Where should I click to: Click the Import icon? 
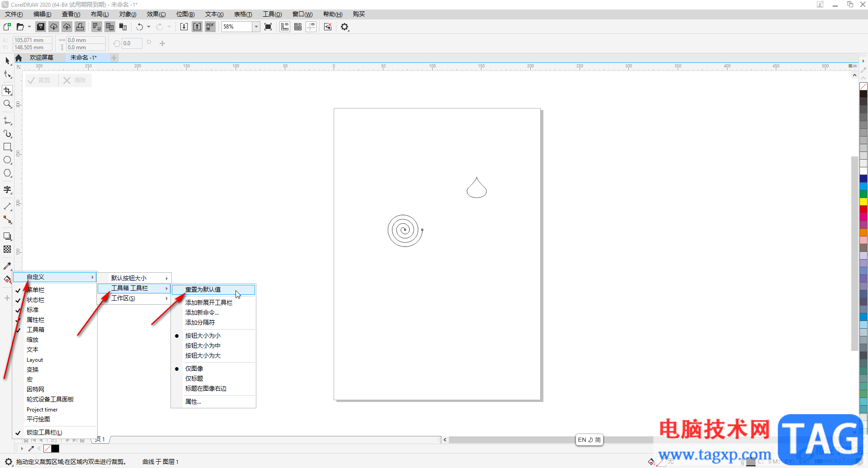tap(184, 27)
